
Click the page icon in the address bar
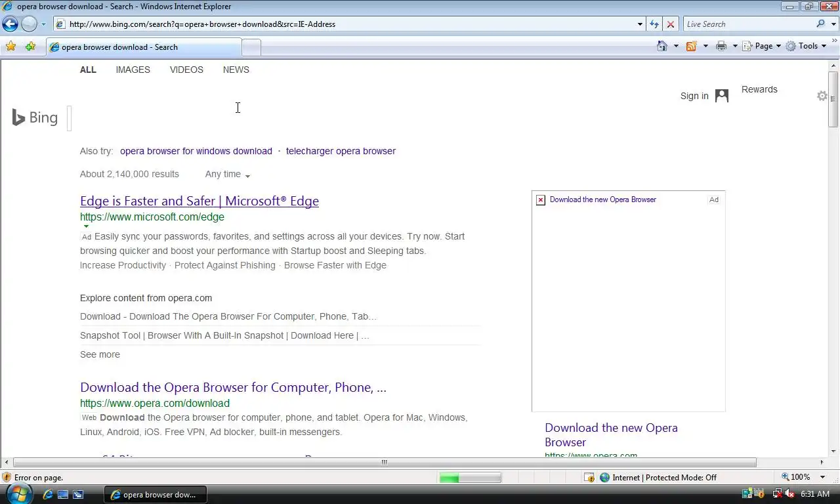tap(60, 24)
